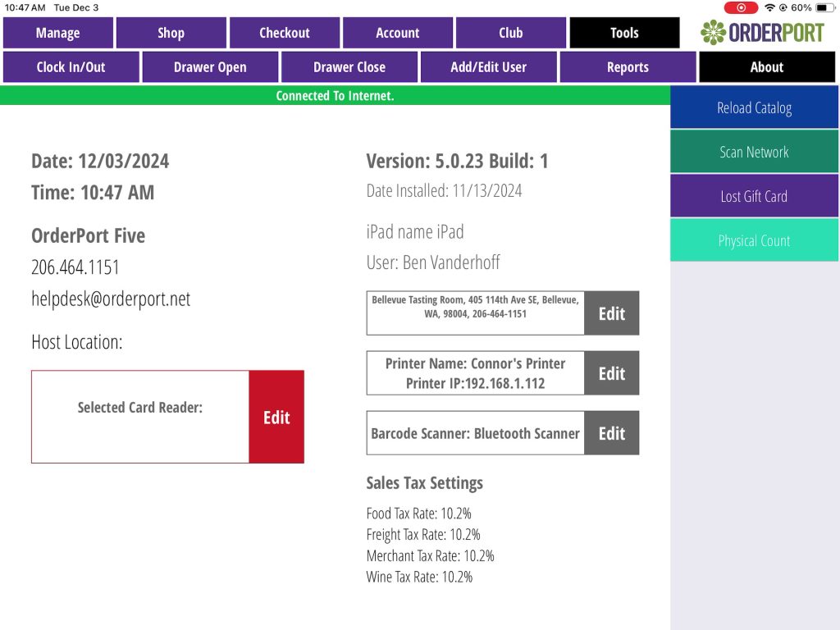Screen dimensions: 840x630
Task: Launch the Physical Count tool
Action: click(x=754, y=240)
